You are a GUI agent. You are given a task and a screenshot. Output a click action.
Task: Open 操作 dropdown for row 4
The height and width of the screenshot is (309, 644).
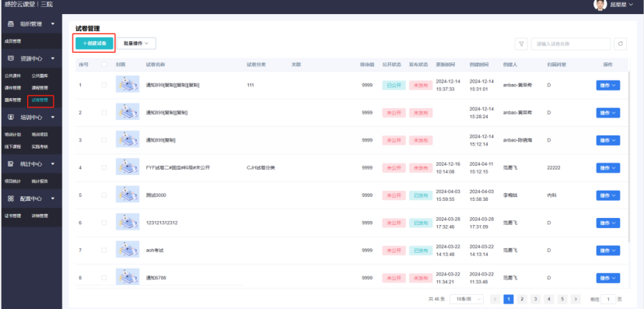click(x=608, y=167)
